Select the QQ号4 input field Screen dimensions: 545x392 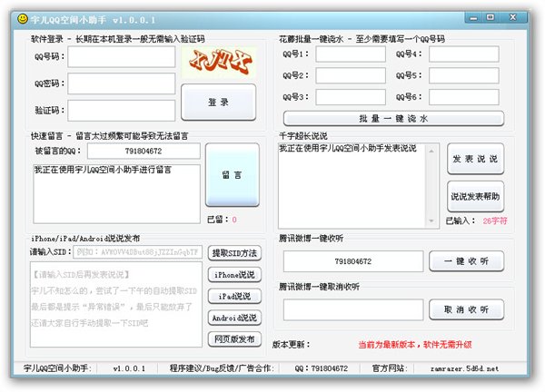point(464,54)
